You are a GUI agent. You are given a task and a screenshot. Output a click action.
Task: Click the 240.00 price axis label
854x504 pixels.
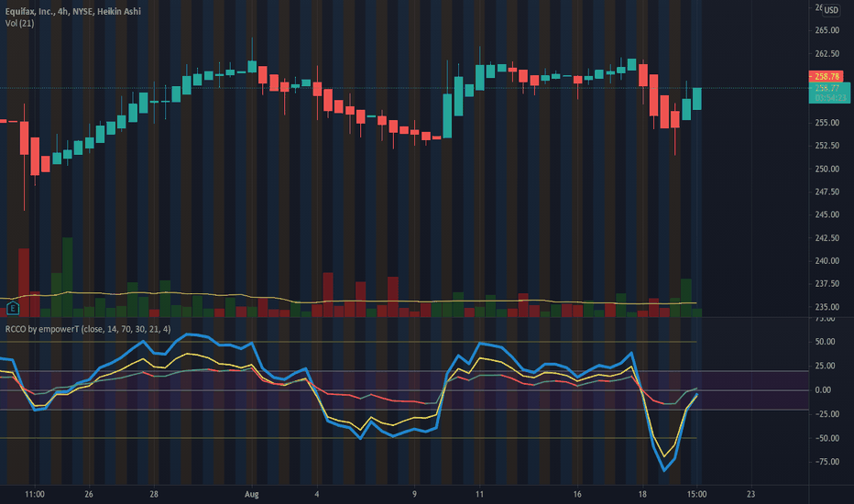(x=827, y=261)
